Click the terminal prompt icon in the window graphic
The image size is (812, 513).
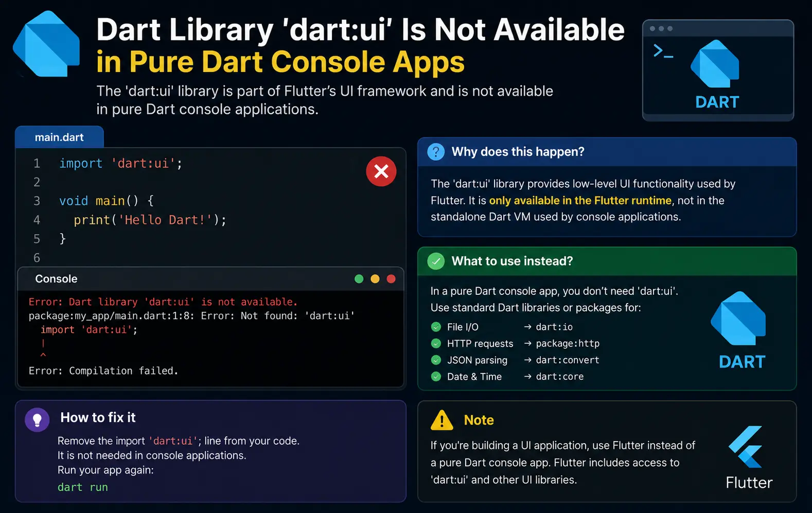click(x=663, y=51)
